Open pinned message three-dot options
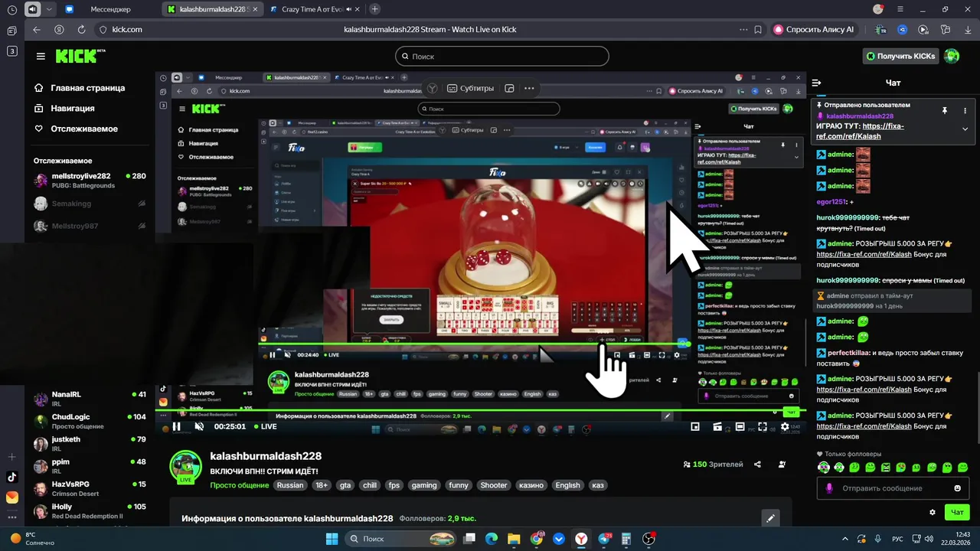Viewport: 980px width, 551px height. [965, 110]
